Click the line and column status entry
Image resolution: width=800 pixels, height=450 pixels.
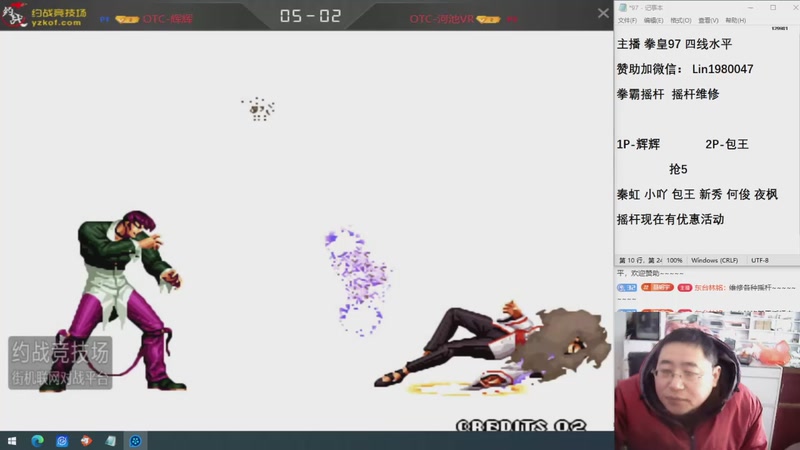[640, 260]
